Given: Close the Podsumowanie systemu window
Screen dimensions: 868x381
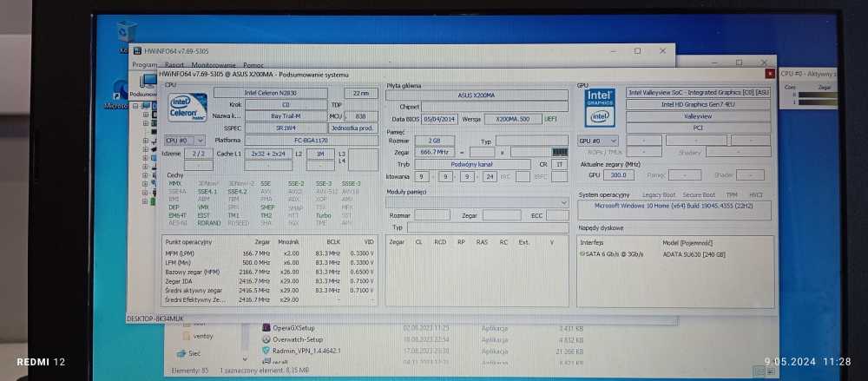Looking at the screenshot, I should point(769,75).
